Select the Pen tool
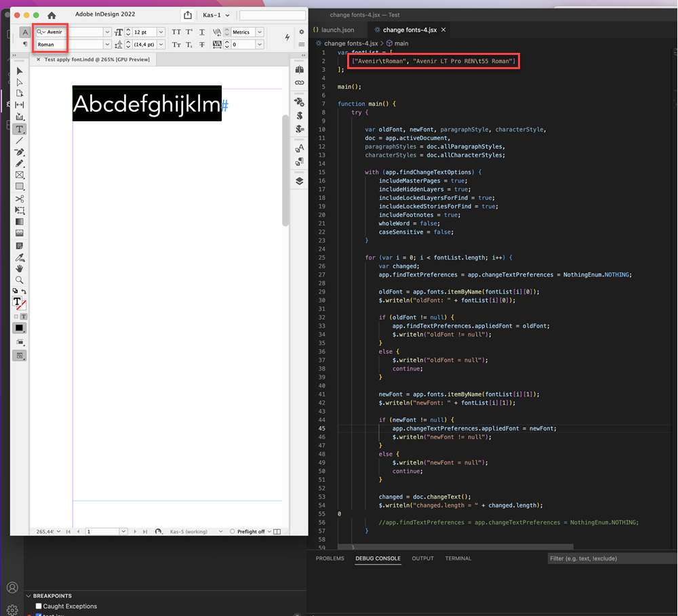Viewport: 678px width, 616px height. pyautogui.click(x=20, y=152)
